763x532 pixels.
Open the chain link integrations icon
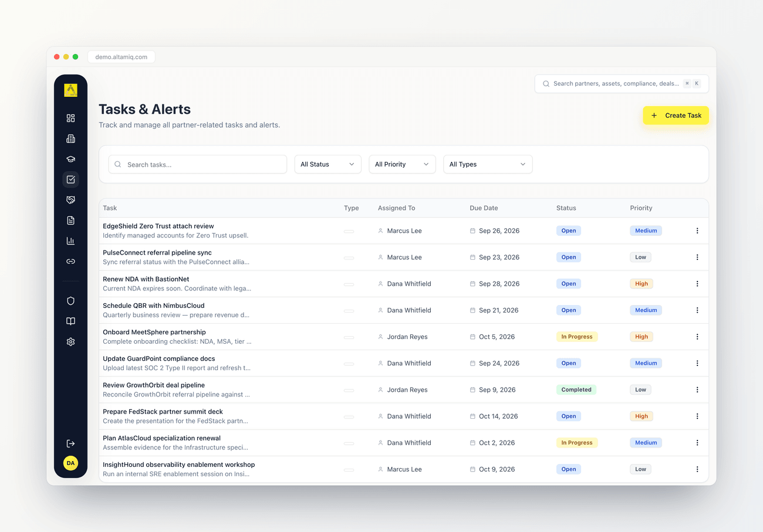(x=70, y=261)
